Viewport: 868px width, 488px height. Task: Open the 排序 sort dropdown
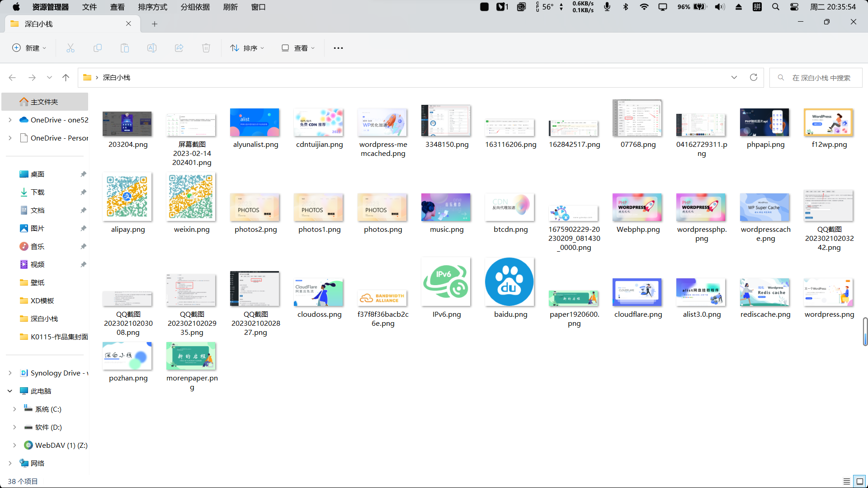[x=247, y=48]
